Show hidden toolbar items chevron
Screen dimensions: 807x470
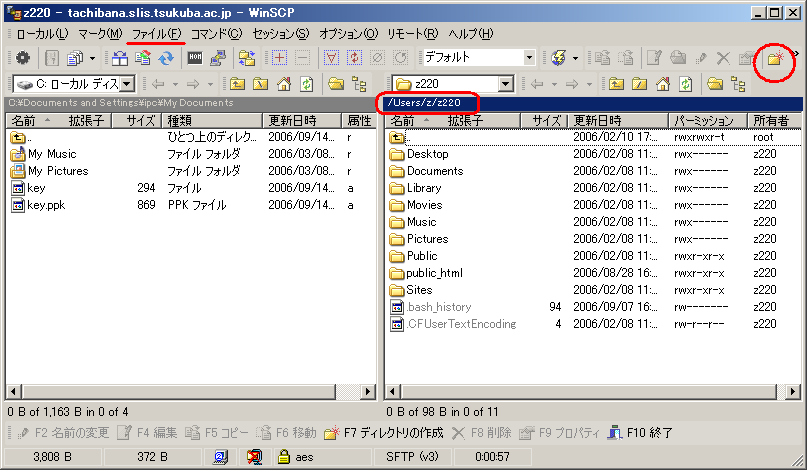coord(796,53)
